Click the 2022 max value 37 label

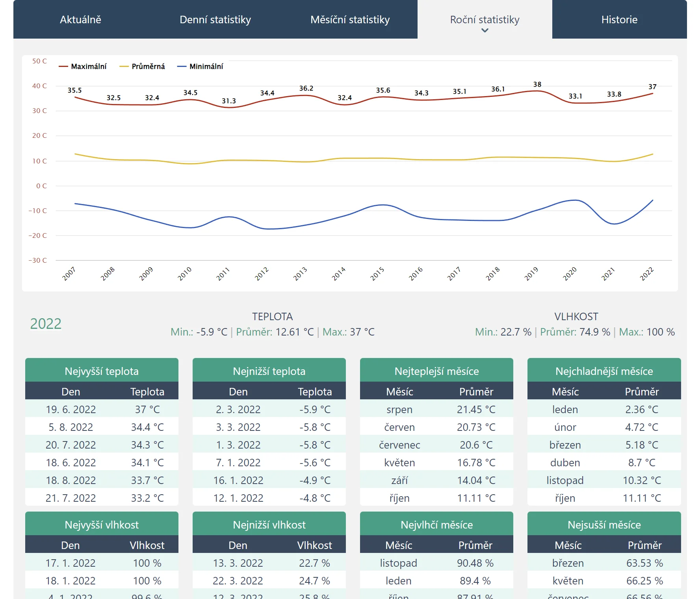pyautogui.click(x=652, y=87)
